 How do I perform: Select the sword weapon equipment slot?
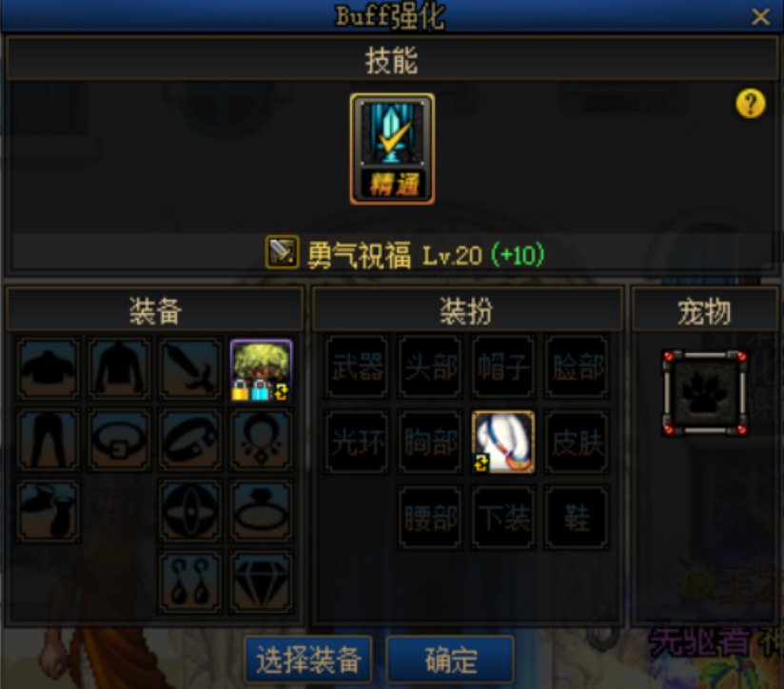[x=190, y=369]
